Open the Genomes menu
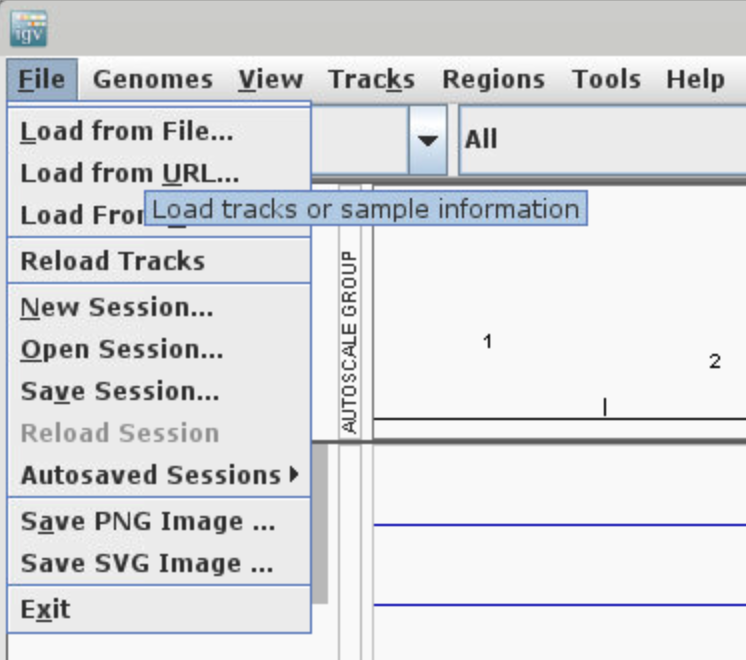Screen dimensions: 746x660 click(153, 79)
